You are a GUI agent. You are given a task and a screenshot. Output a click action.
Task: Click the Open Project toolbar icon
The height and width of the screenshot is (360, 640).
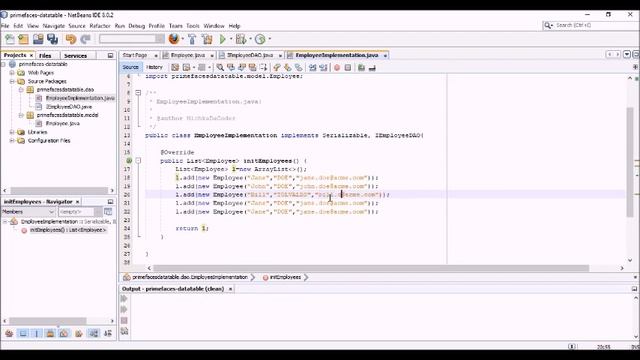(38, 39)
